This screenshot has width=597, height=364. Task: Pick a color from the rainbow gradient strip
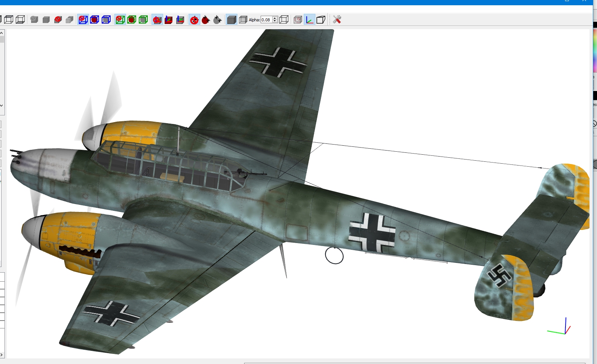point(595,50)
